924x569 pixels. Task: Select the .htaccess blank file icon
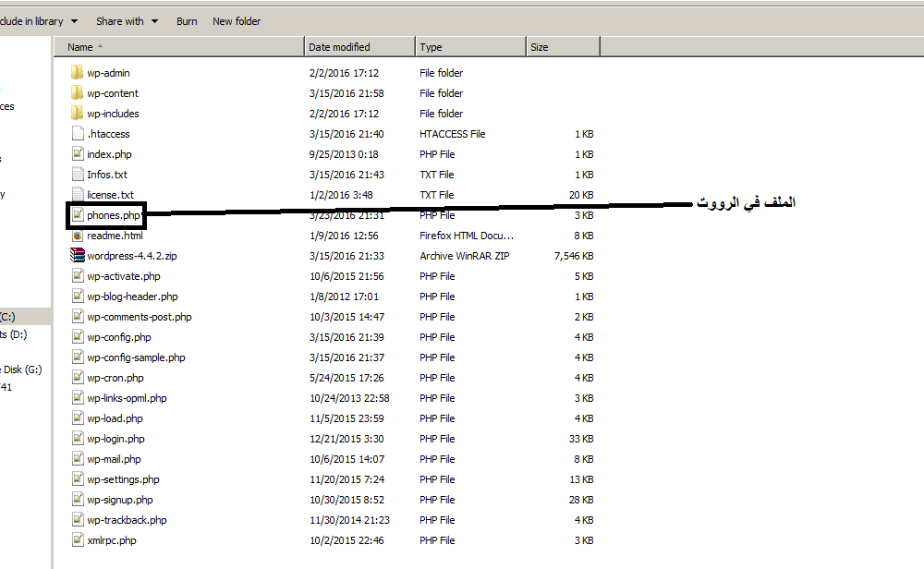(78, 134)
